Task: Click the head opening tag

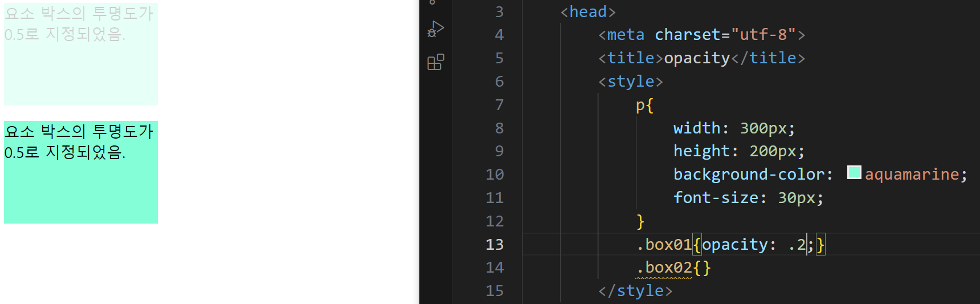Action: point(588,12)
